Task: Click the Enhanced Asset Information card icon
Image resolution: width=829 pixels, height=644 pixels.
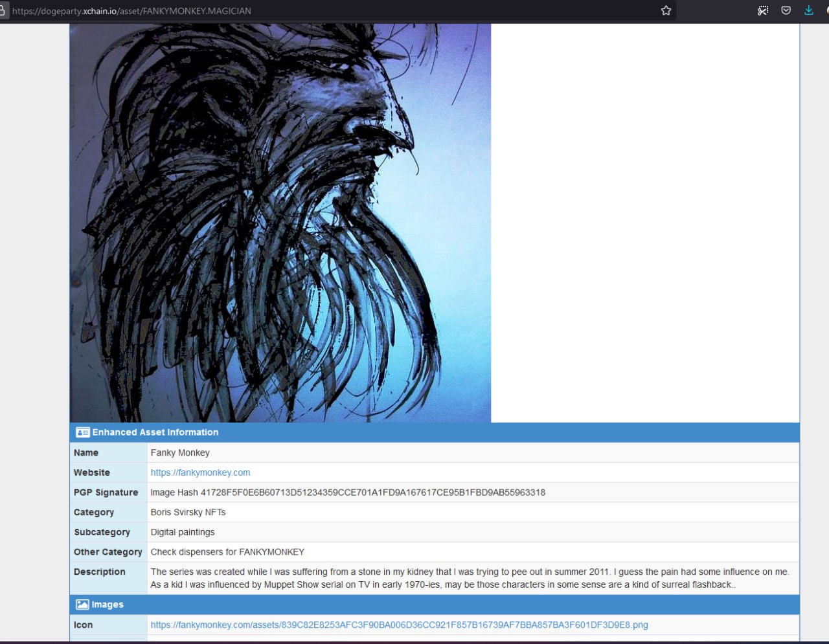Action: pyautogui.click(x=82, y=432)
